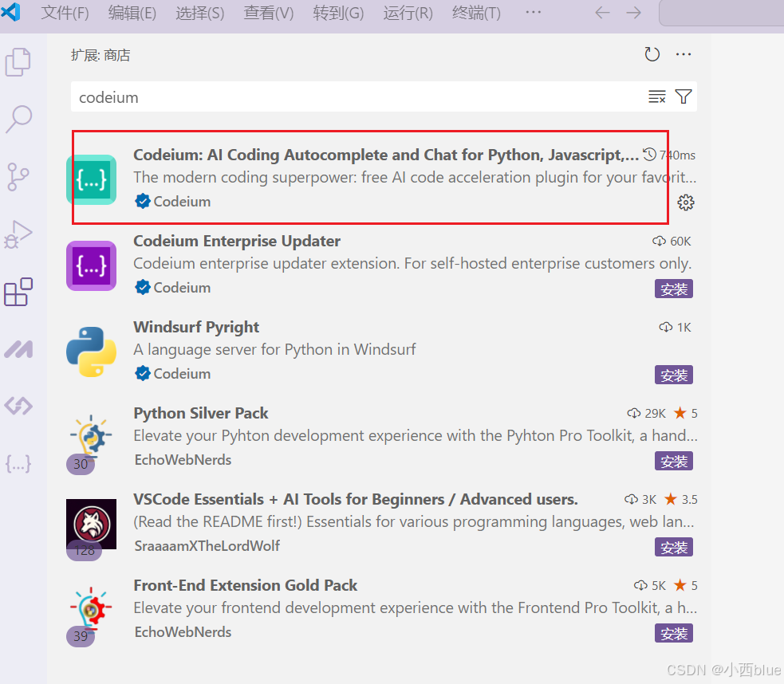Open VSCode Essentials + AI Tools title

tap(356, 499)
